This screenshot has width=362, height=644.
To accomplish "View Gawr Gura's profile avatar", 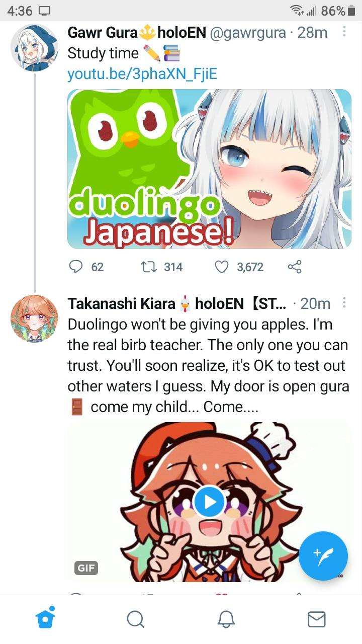I will 35,48.
